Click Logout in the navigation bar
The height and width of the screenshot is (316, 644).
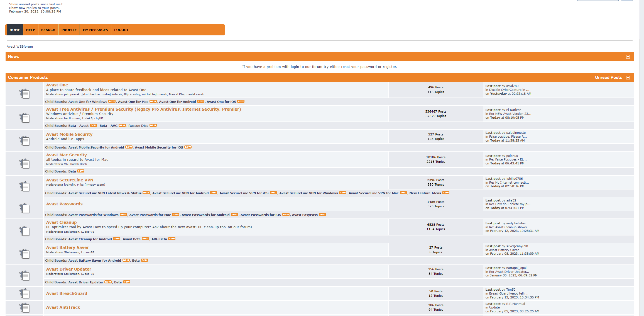coord(121,30)
